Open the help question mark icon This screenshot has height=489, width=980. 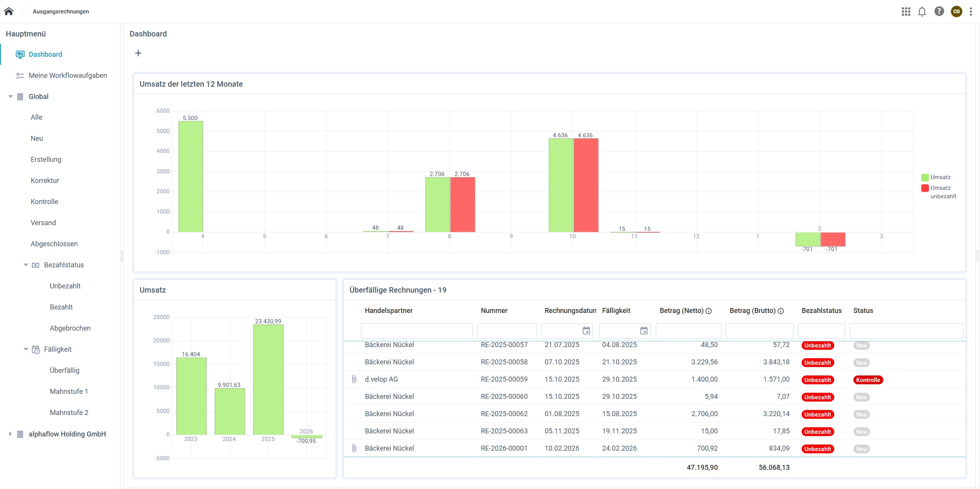939,12
